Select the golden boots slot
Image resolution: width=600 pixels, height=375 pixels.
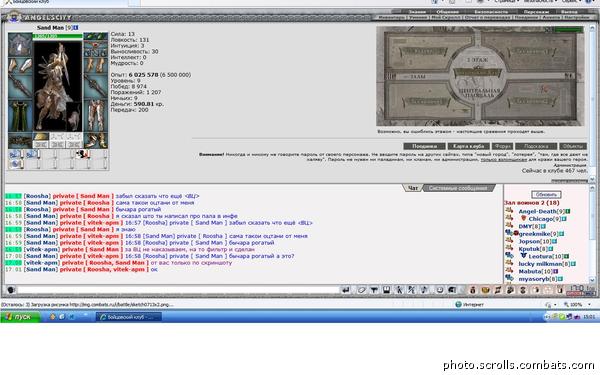tap(96, 141)
